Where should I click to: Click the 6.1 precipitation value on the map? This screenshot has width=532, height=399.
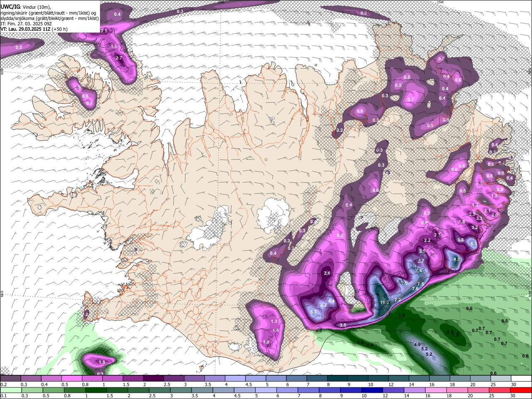point(473,244)
